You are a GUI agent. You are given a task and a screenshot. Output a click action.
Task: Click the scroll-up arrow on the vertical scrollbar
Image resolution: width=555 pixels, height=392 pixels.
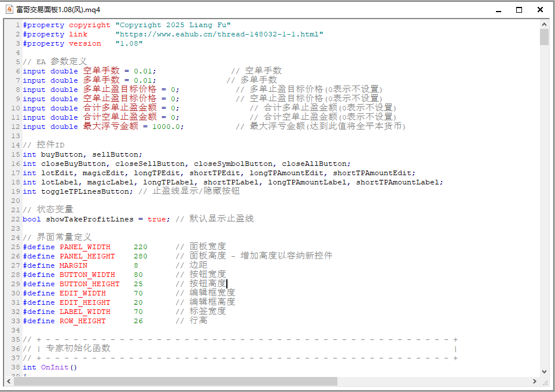545,24
